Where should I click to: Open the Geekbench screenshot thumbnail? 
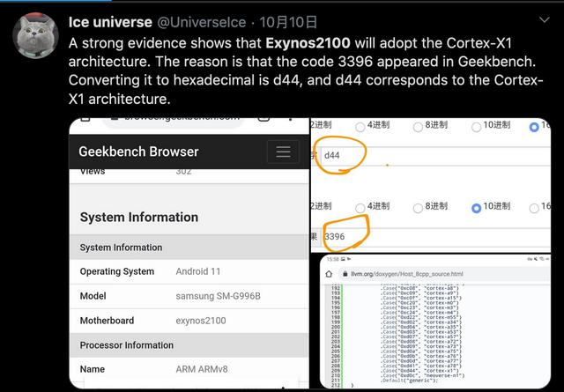point(189,254)
